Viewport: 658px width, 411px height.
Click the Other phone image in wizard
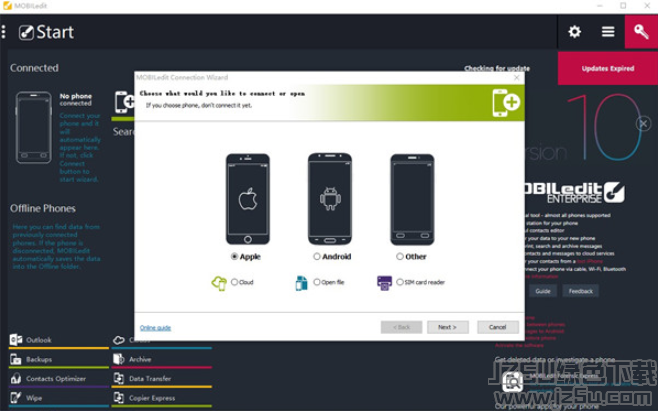[412, 199]
